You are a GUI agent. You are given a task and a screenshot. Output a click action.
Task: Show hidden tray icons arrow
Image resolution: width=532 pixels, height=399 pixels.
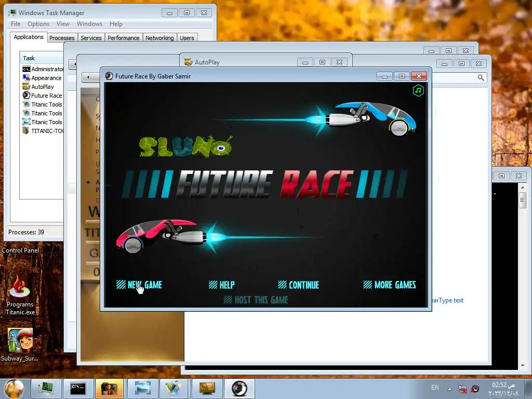tap(449, 389)
